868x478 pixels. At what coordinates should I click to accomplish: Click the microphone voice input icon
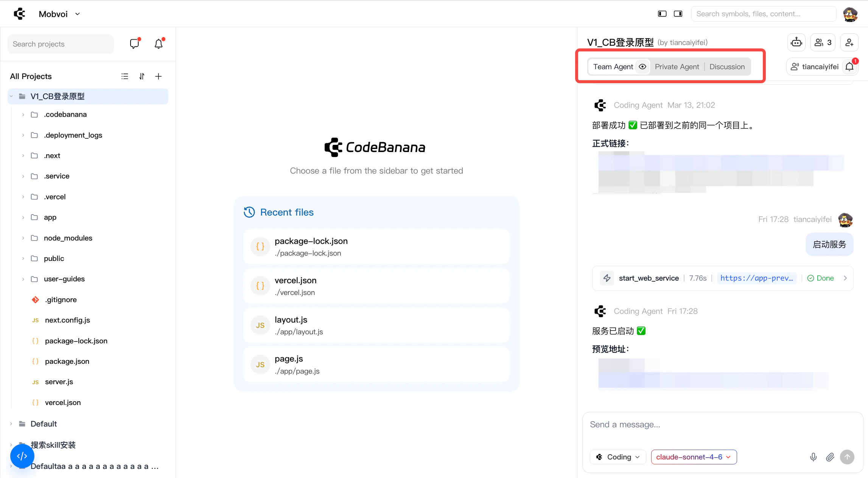(x=813, y=457)
